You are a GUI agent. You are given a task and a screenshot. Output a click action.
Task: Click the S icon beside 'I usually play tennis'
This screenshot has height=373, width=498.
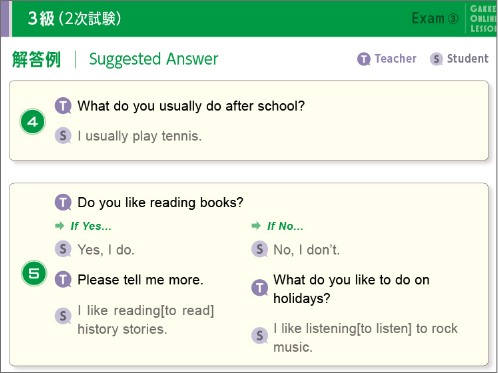(63, 136)
